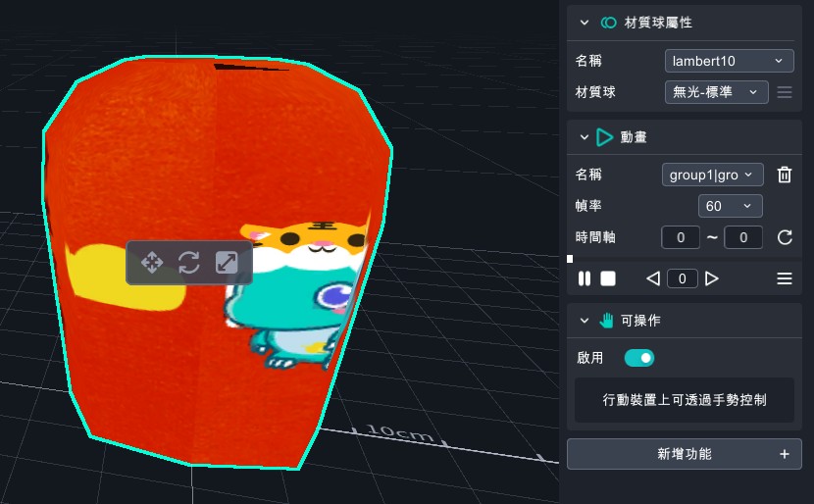Image resolution: width=814 pixels, height=504 pixels.
Task: Open the lambert10 name dropdown
Action: click(x=729, y=61)
